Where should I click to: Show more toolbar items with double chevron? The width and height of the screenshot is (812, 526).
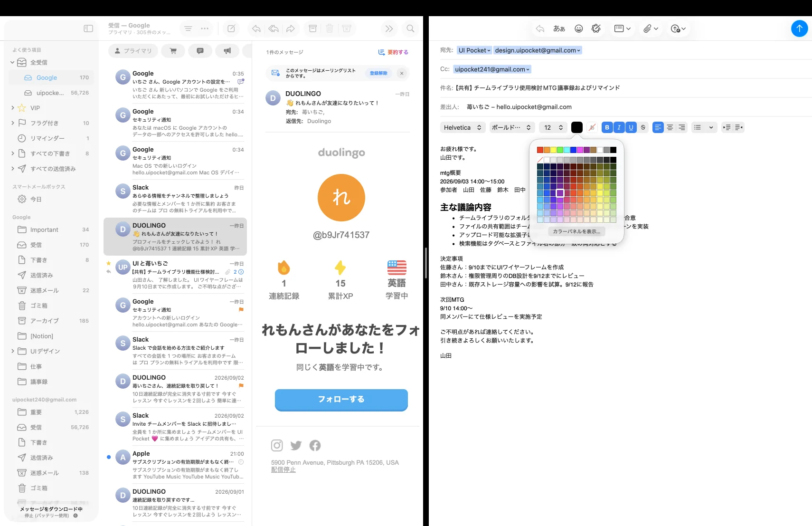tap(389, 29)
